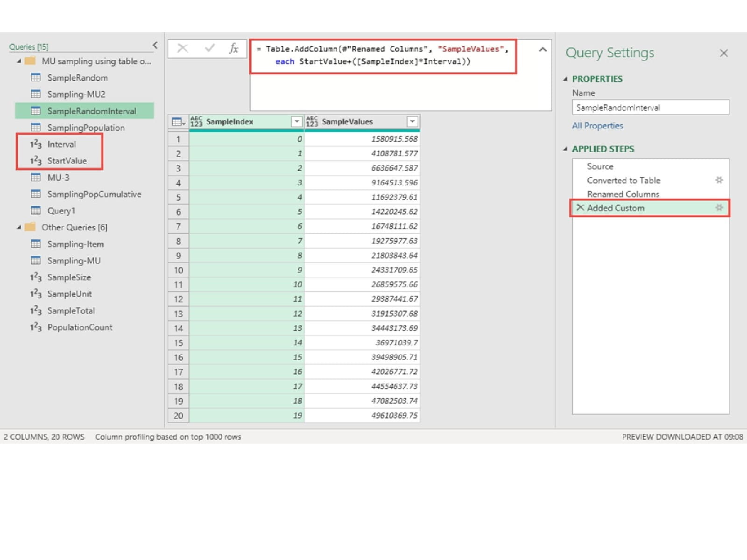The height and width of the screenshot is (560, 747).
Task: Open SampleValues column filter dropdown
Action: point(412,122)
